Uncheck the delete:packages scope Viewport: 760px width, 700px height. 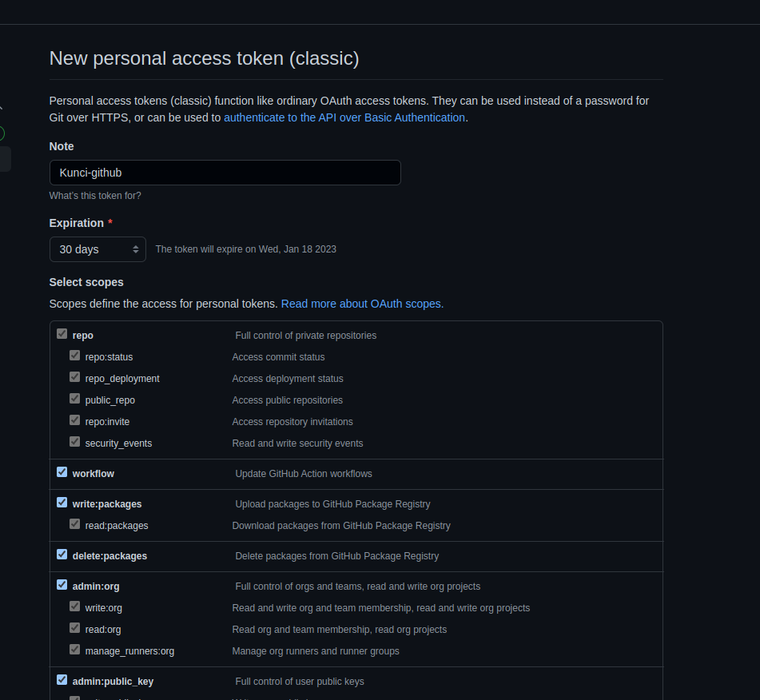(62, 554)
